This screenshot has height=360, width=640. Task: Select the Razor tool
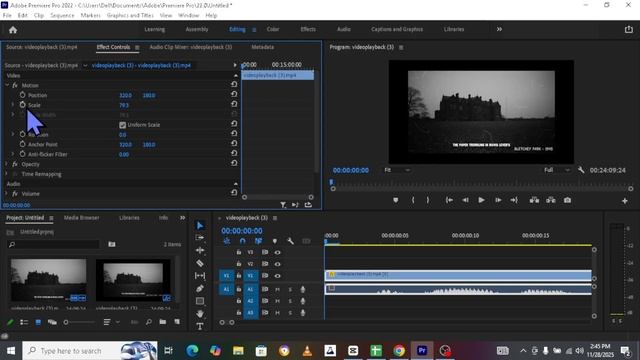pyautogui.click(x=200, y=263)
